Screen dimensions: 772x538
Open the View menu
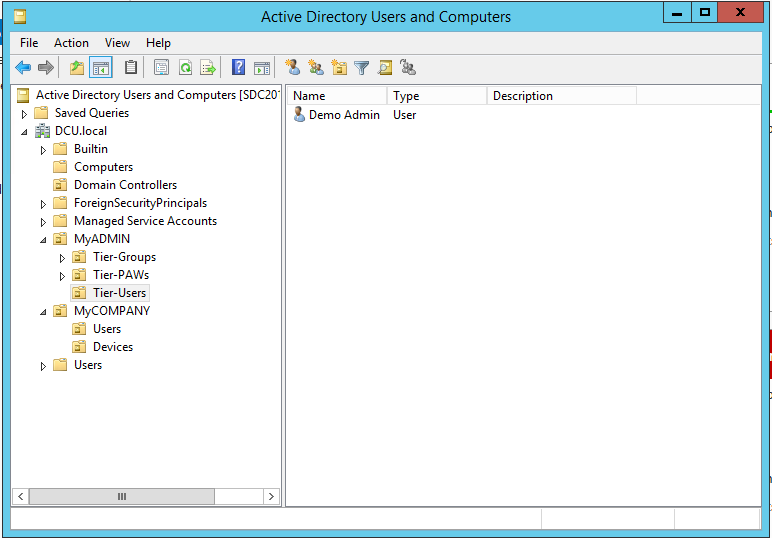[x=118, y=43]
